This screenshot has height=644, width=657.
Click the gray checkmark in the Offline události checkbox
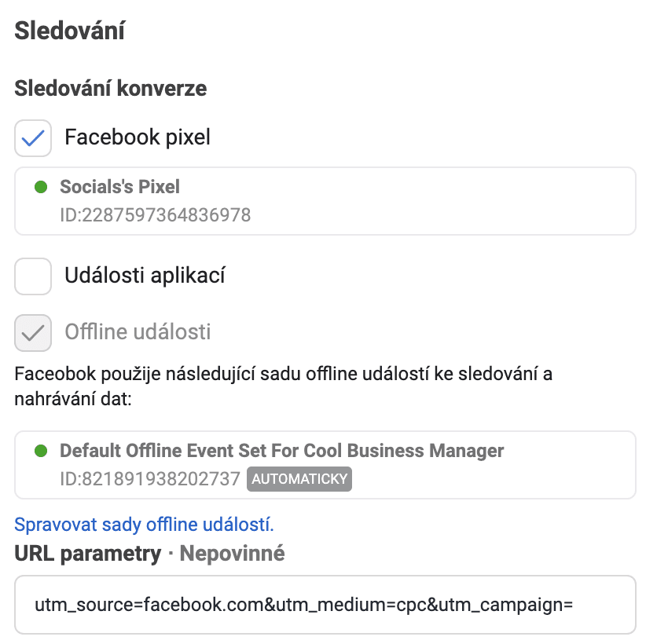click(33, 333)
